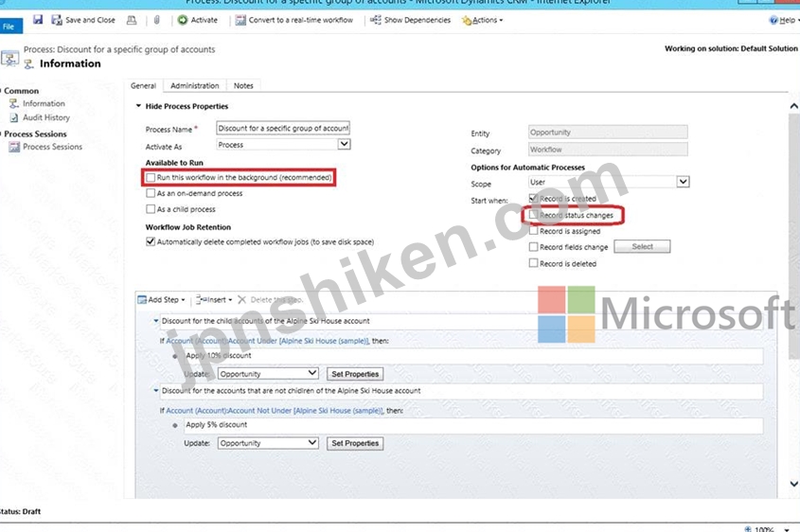This screenshot has height=532, width=800.
Task: Collapse the Alpine Ski House child accounts step
Action: [x=156, y=321]
